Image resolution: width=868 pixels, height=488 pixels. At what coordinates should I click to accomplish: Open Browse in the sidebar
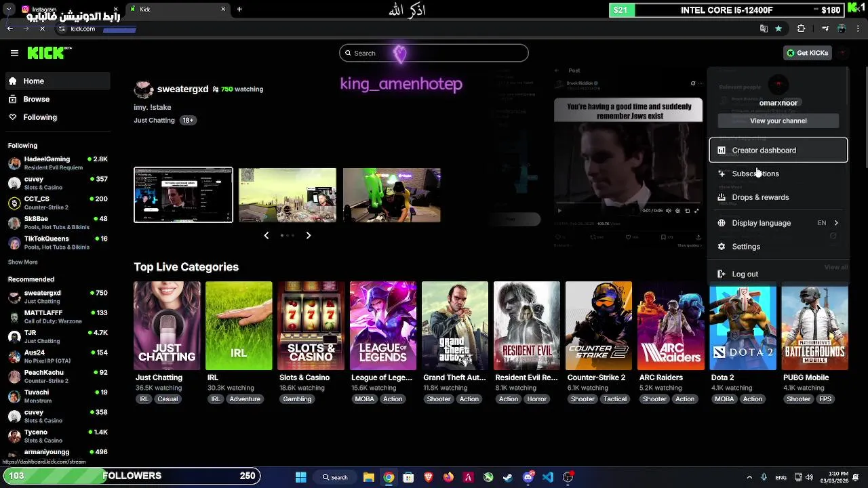tap(57, 99)
